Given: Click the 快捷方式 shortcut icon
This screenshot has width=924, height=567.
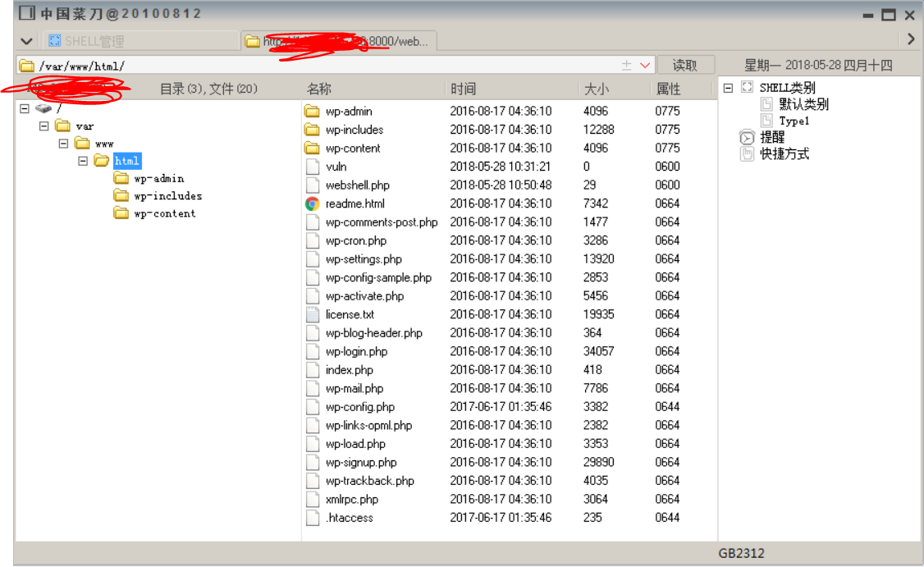Looking at the screenshot, I should click(748, 154).
